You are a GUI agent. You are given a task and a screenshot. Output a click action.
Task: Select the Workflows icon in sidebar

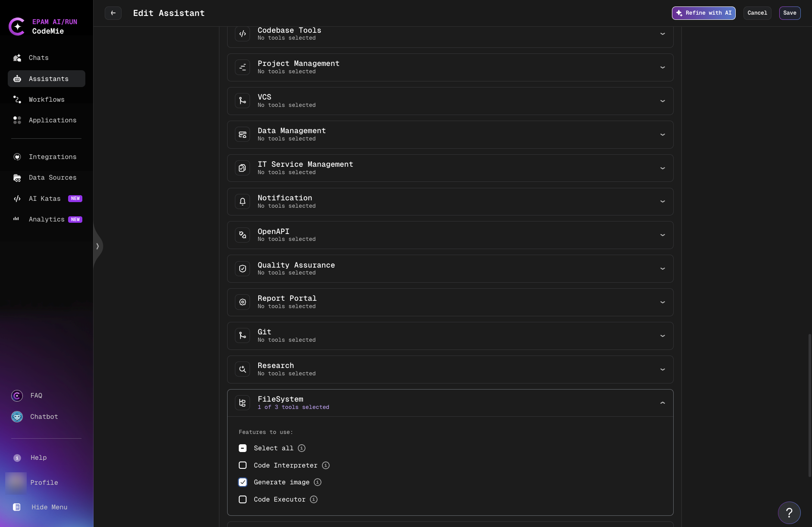click(17, 100)
